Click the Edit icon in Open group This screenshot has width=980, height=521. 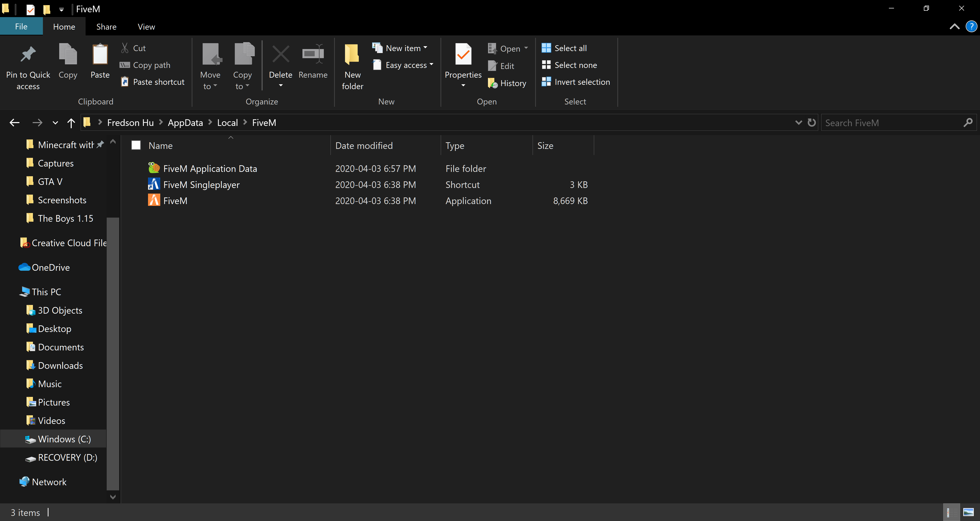click(x=492, y=66)
